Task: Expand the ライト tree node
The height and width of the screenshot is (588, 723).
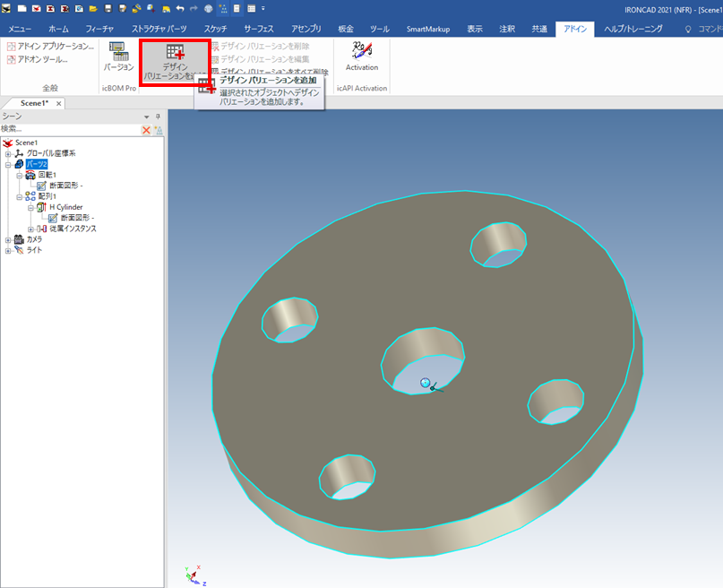Action: click(x=8, y=250)
